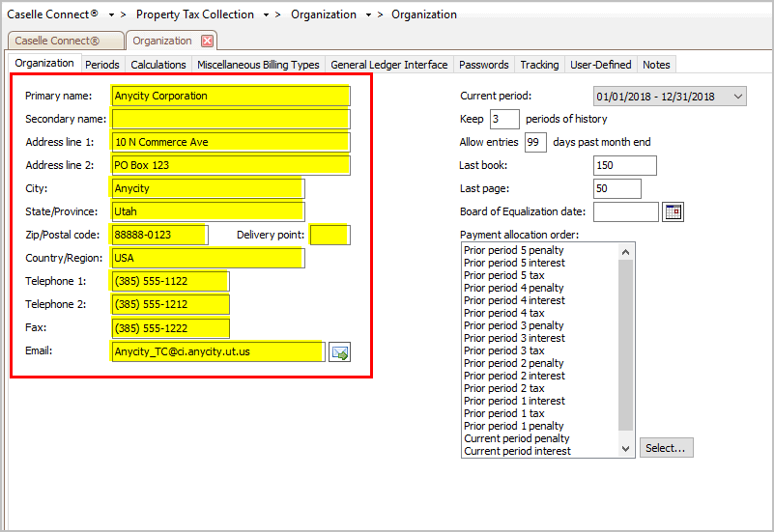Select the General Ledger Interface tab
This screenshot has width=774, height=532.
pos(388,65)
